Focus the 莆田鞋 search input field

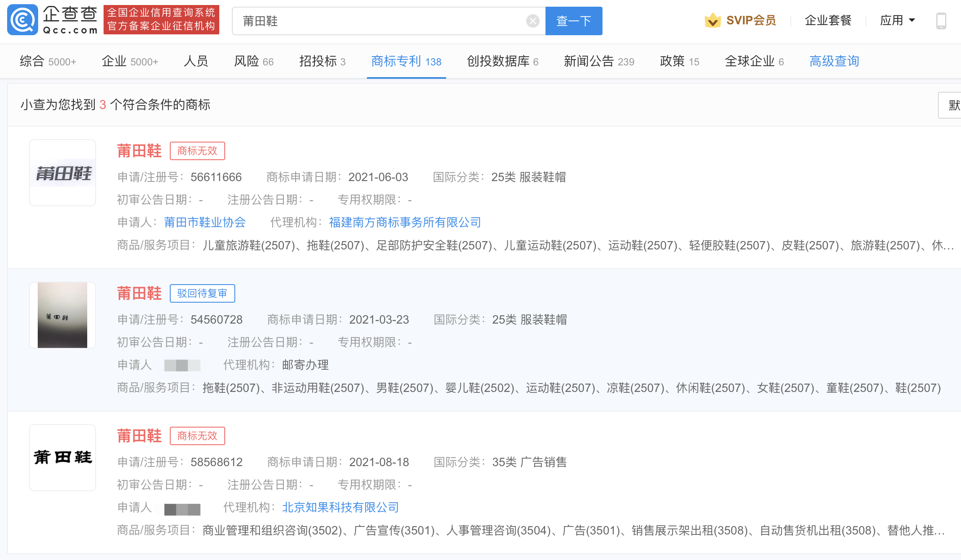click(377, 21)
